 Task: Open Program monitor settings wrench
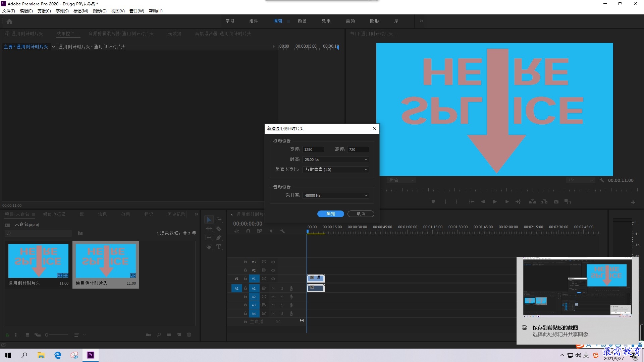(x=602, y=180)
